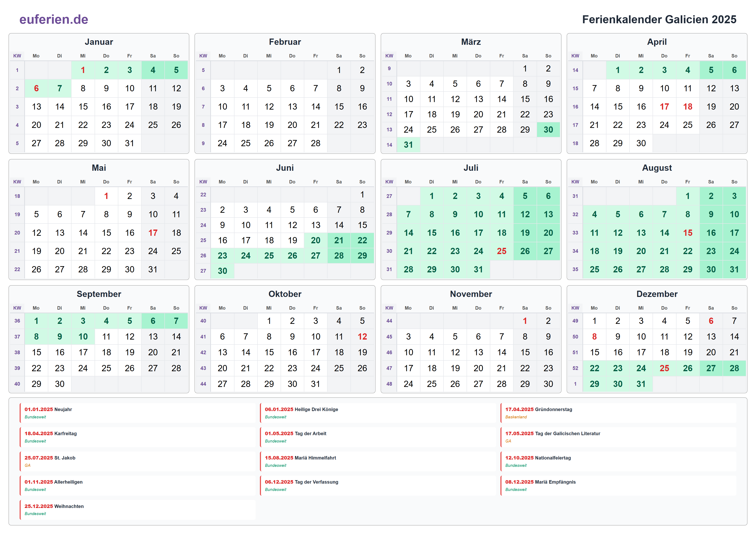This screenshot has width=756, height=534.
Task: Click the Ferienkalender Galicien 2025 title
Action: (659, 19)
